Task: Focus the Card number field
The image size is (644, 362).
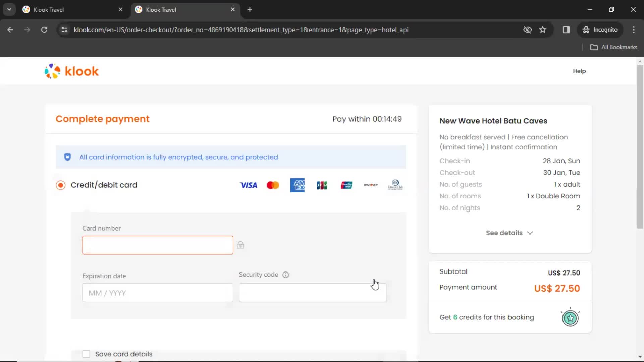Action: 158,245
